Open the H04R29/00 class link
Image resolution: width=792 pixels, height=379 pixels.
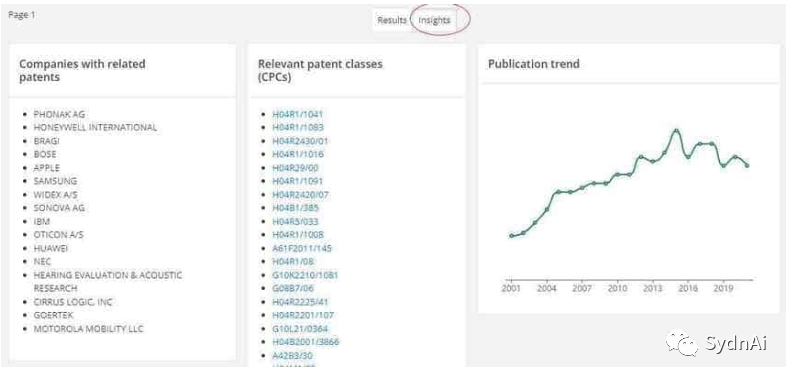tap(295, 168)
